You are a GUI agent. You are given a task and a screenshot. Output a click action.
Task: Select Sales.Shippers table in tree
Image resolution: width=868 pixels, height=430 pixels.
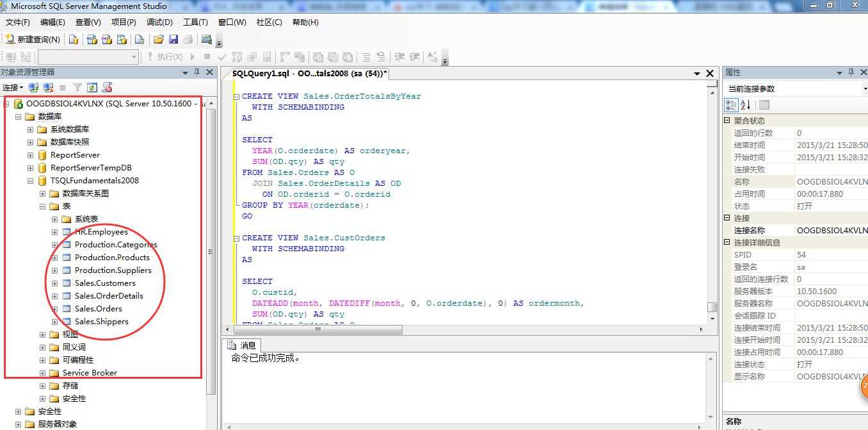[101, 322]
